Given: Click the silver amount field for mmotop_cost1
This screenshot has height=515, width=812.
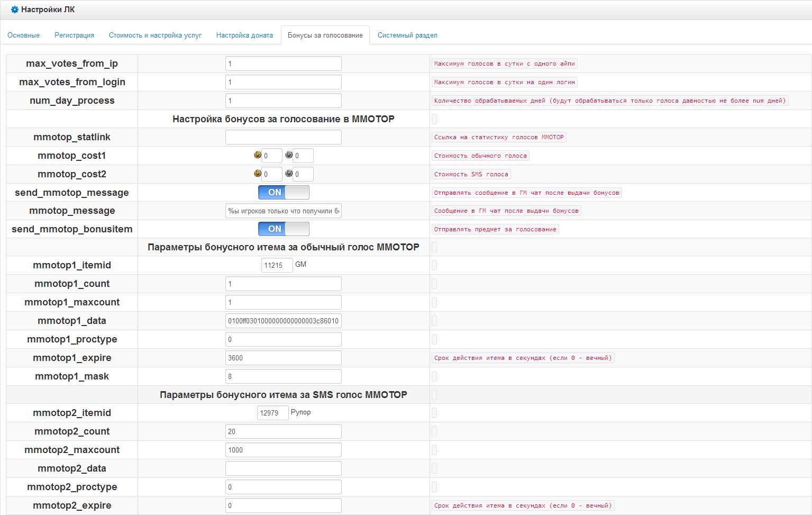Looking at the screenshot, I should pyautogui.click(x=303, y=156).
